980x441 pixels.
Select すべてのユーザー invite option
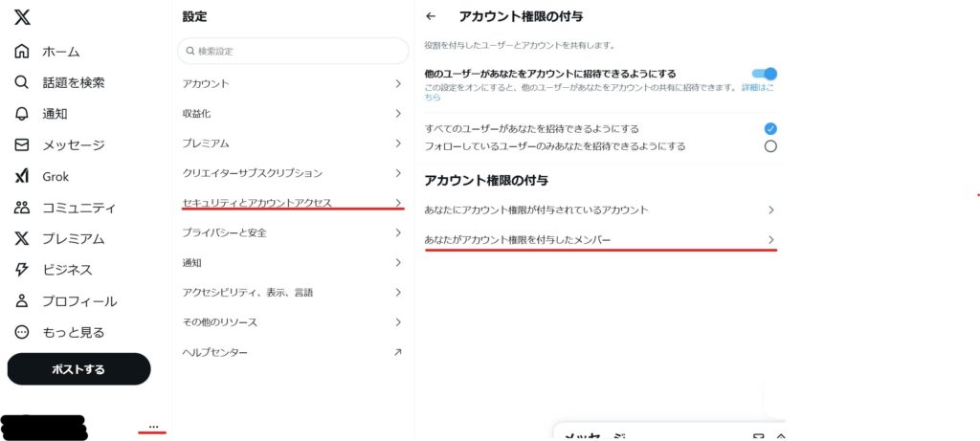click(x=770, y=128)
